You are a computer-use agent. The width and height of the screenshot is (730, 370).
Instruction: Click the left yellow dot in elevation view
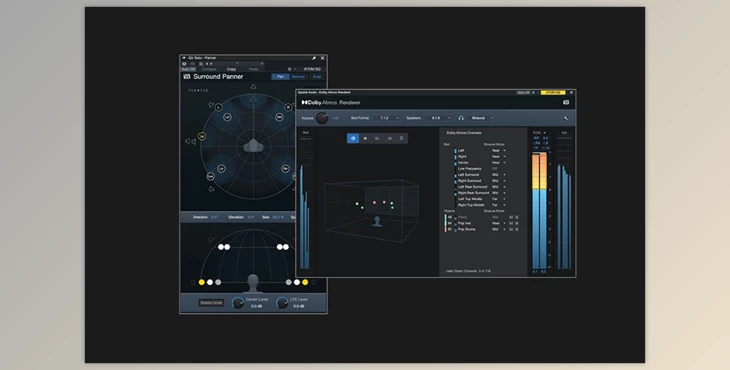click(x=202, y=282)
